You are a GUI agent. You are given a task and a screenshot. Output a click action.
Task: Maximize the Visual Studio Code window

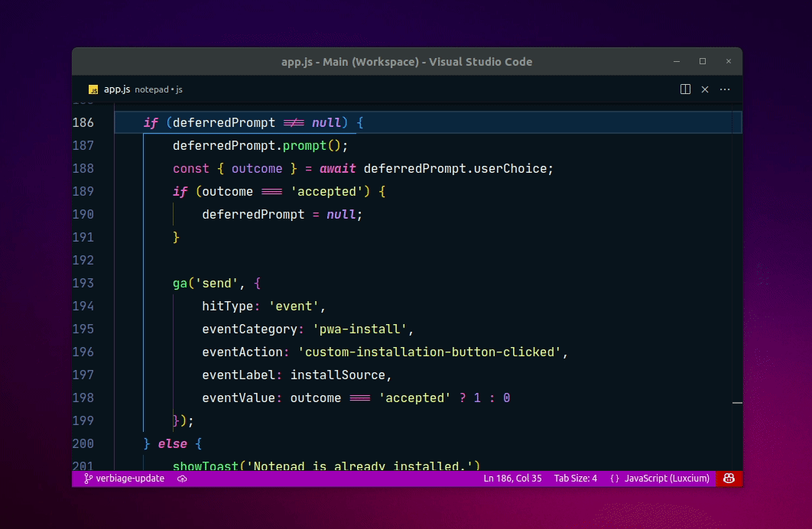(703, 61)
